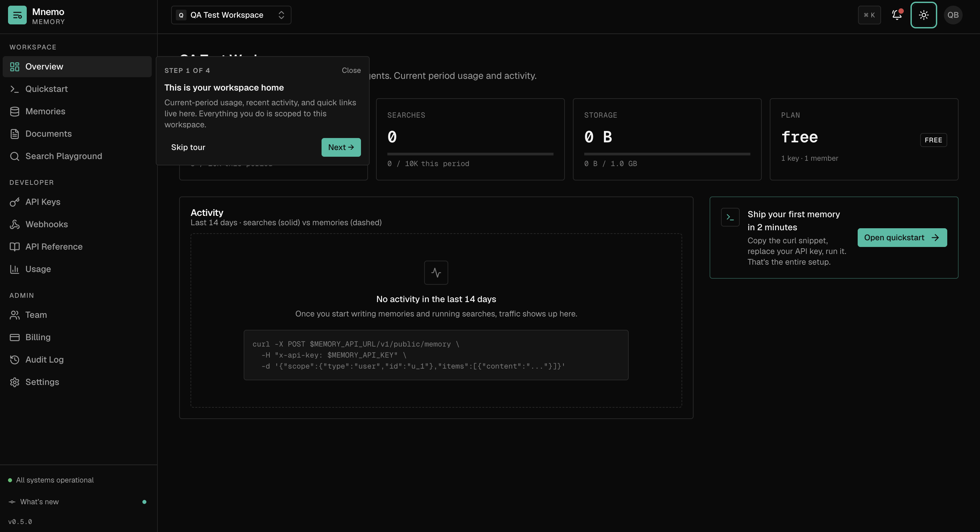Click Next in the tour popup
The image size is (980, 532).
coord(341,147)
